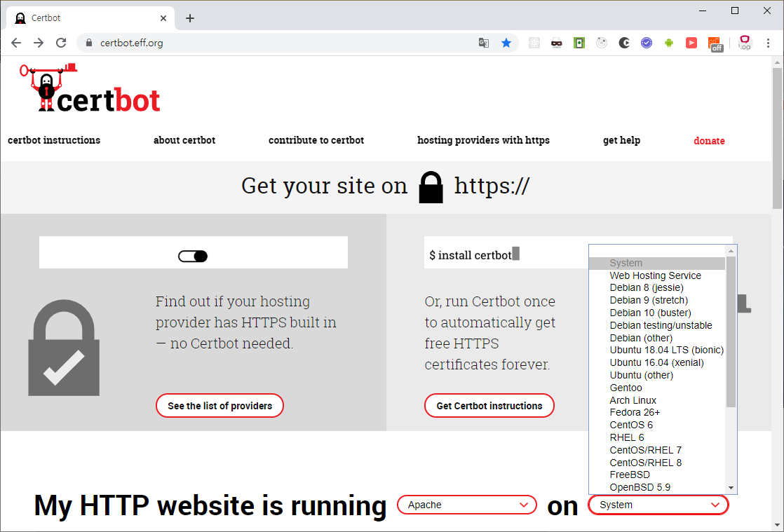This screenshot has width=784, height=532.
Task: Open about certbot menu item
Action: point(184,140)
